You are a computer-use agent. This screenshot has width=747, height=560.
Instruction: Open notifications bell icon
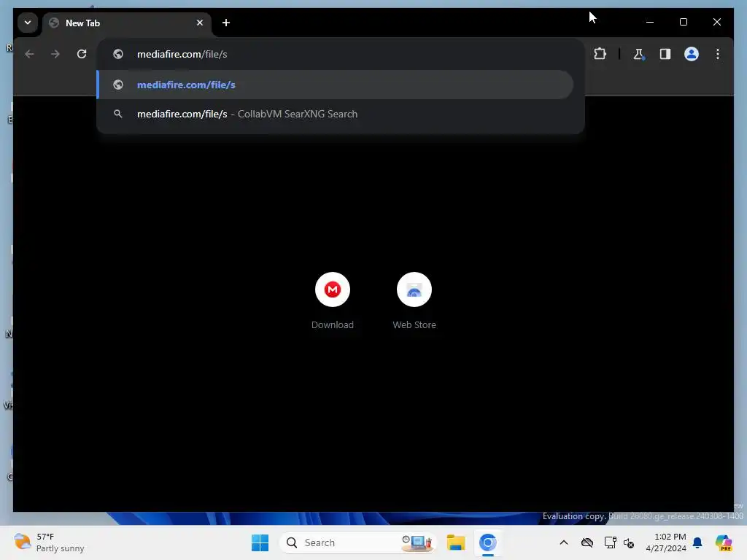pyautogui.click(x=697, y=542)
